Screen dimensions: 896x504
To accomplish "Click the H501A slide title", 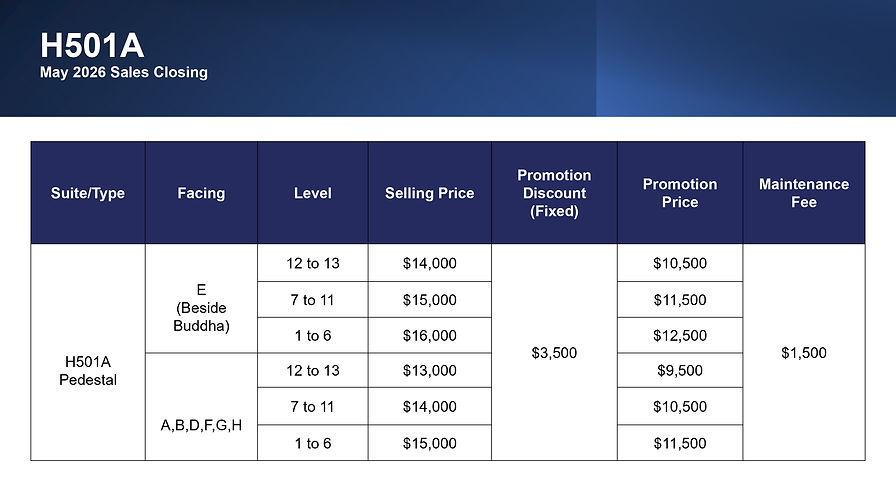I will tap(91, 46).
